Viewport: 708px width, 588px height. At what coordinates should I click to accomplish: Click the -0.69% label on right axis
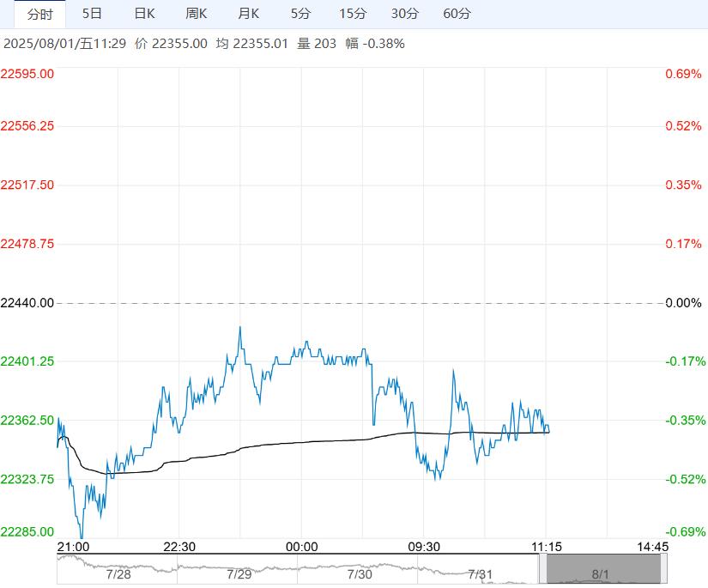[x=683, y=532]
